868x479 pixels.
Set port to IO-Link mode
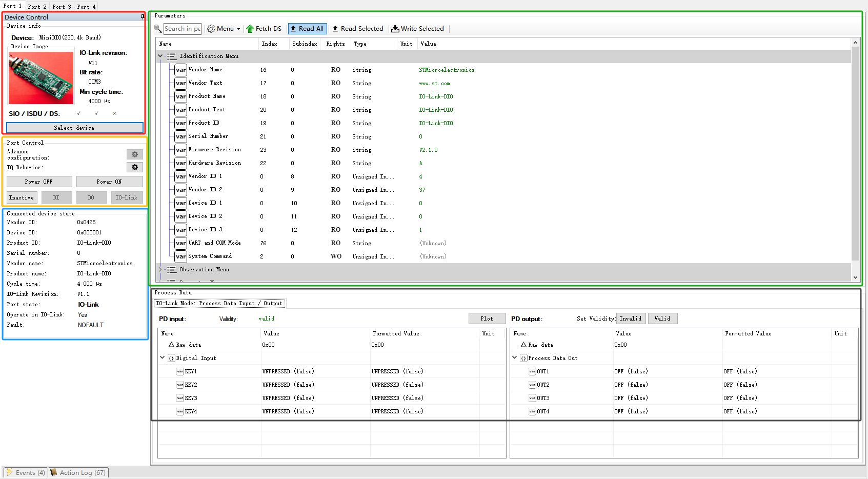[x=127, y=197]
